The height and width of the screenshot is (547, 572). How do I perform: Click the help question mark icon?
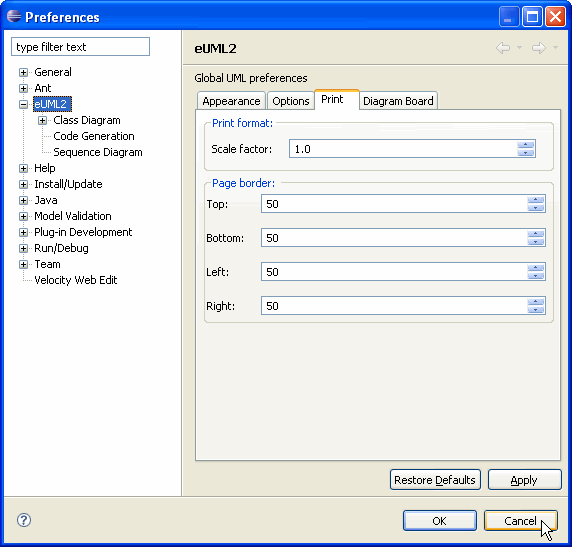click(x=24, y=520)
